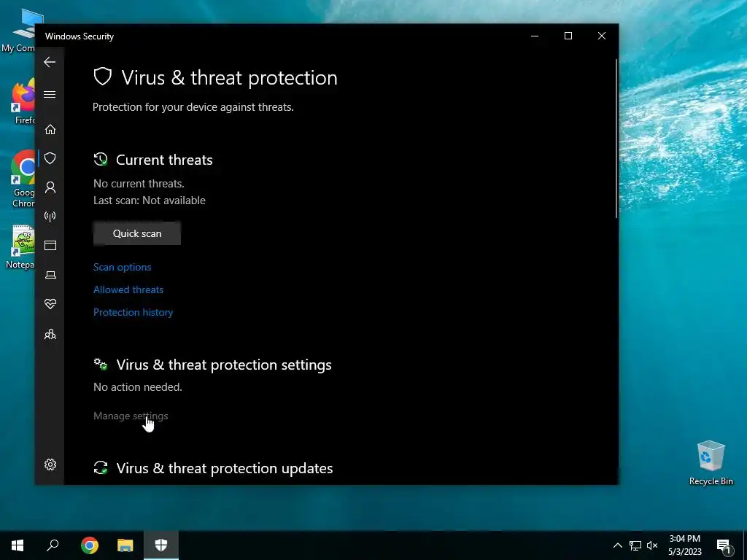
Task: Open File Explorer from taskbar
Action: [125, 545]
